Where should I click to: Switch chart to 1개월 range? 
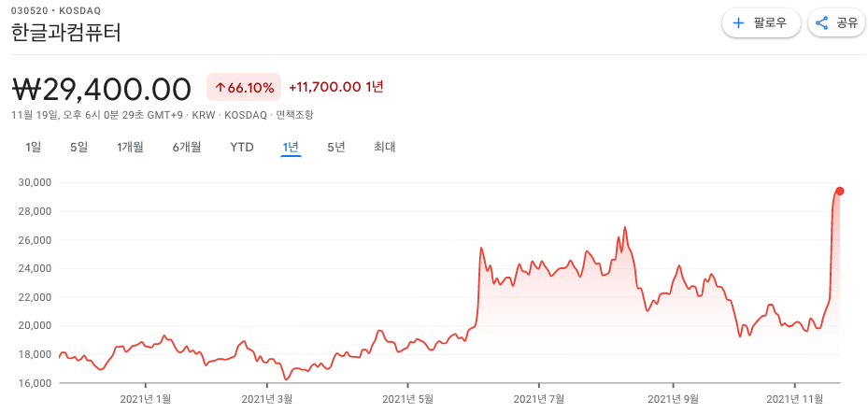click(130, 148)
